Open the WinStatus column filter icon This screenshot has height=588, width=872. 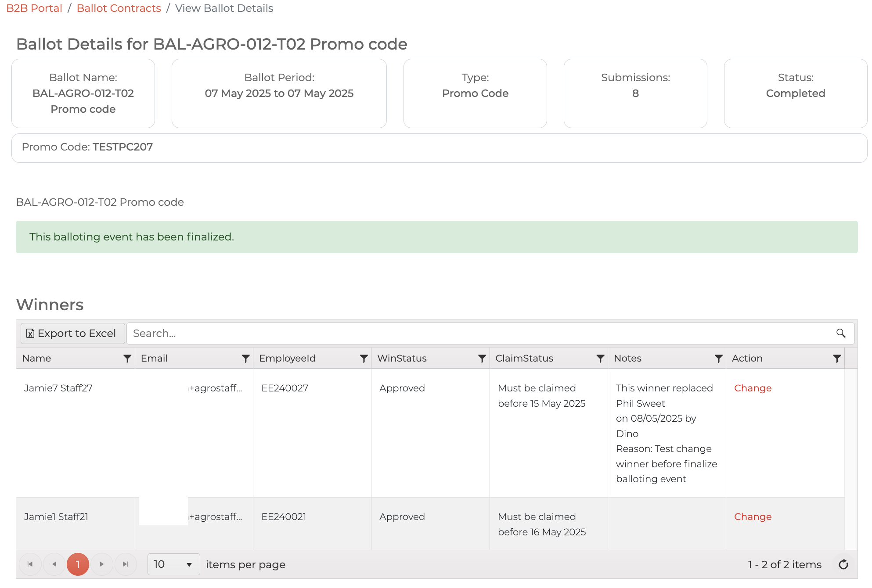coord(482,359)
